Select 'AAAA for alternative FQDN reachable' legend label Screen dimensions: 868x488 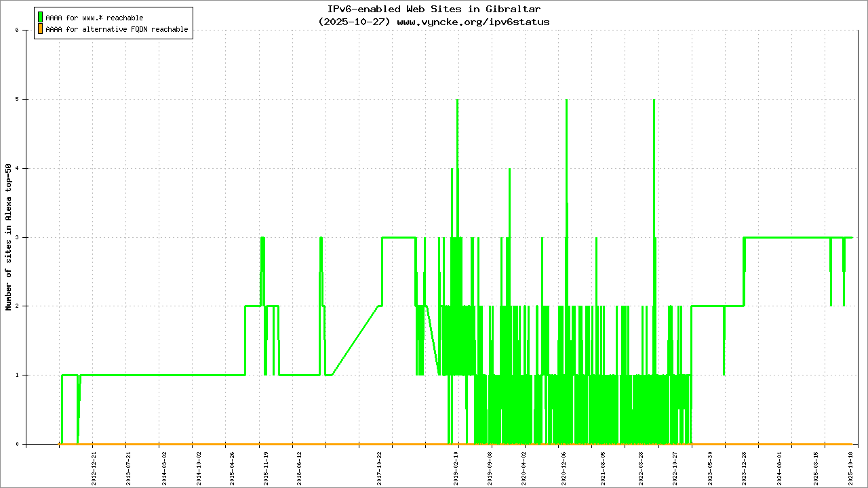(x=117, y=30)
